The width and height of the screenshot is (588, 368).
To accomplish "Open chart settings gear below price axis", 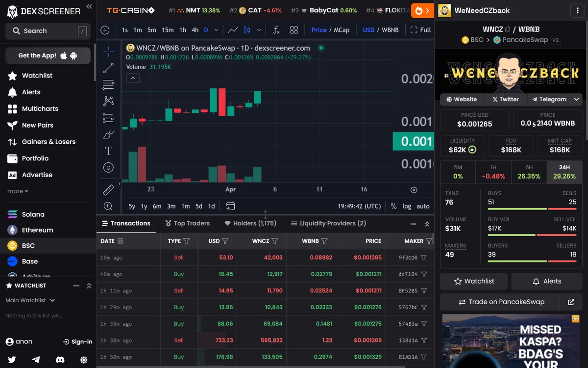I will [414, 189].
